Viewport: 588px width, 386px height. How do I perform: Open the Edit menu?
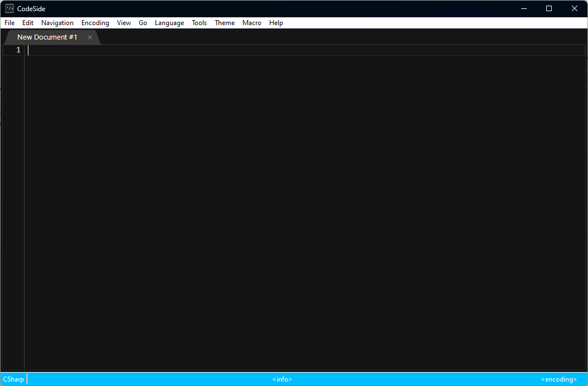tap(27, 23)
